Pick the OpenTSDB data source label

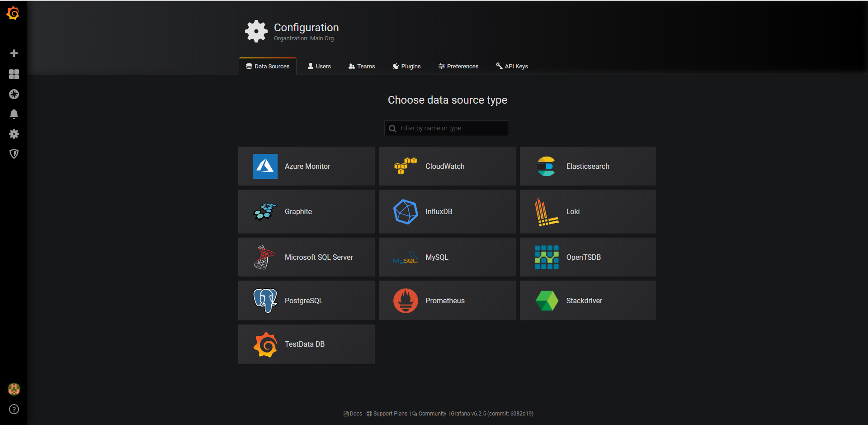click(x=584, y=258)
